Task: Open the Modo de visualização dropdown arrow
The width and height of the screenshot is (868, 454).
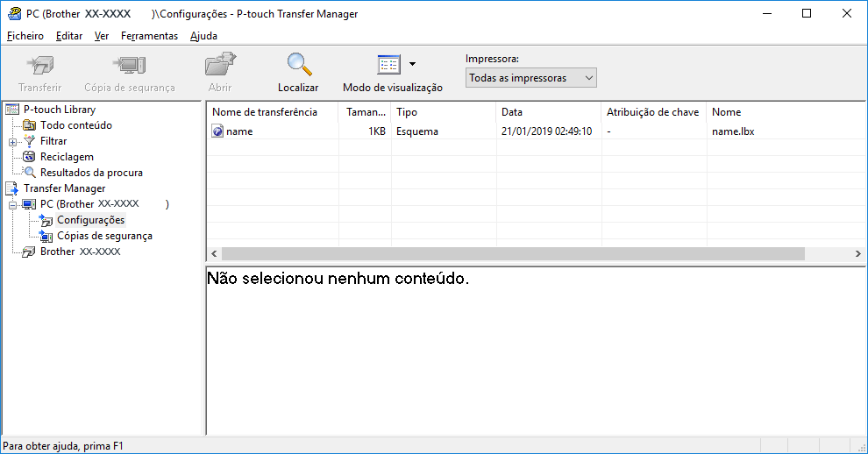Action: [x=412, y=64]
